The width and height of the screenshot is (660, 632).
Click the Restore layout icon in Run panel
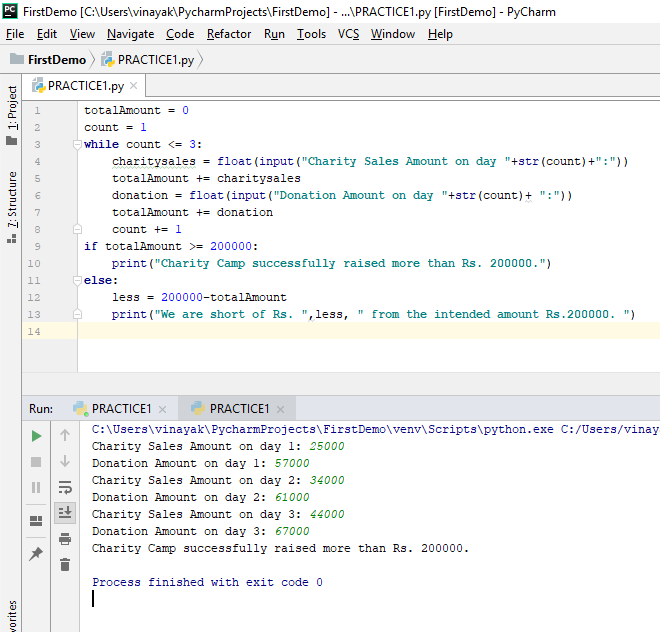pos(36,521)
